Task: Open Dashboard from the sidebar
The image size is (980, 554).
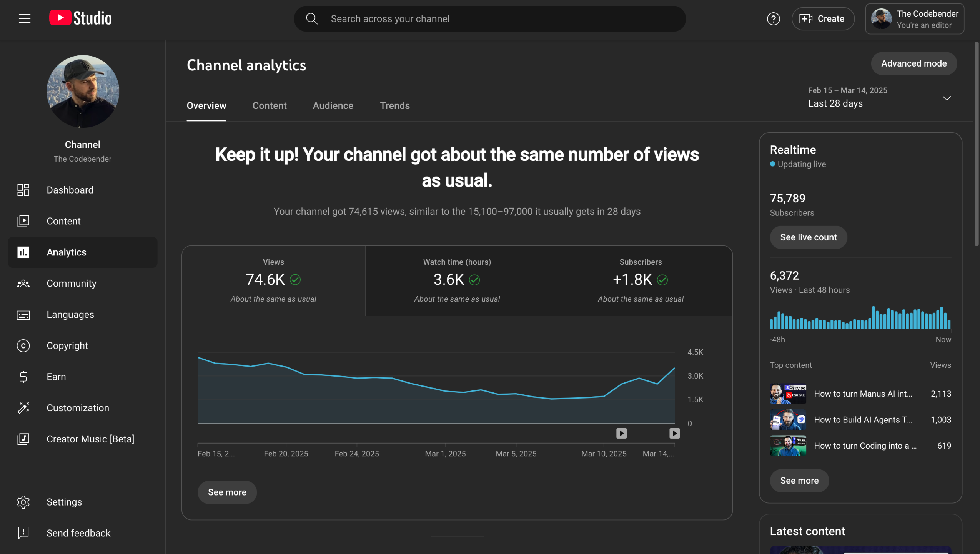Action: pos(70,190)
